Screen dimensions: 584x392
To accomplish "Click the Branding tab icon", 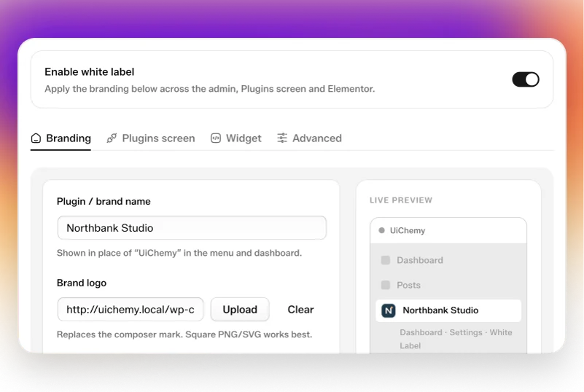I will (36, 138).
